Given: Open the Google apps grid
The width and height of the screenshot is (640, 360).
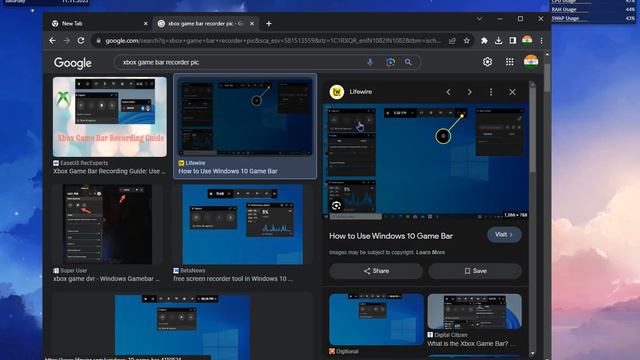Looking at the screenshot, I should 509,62.
